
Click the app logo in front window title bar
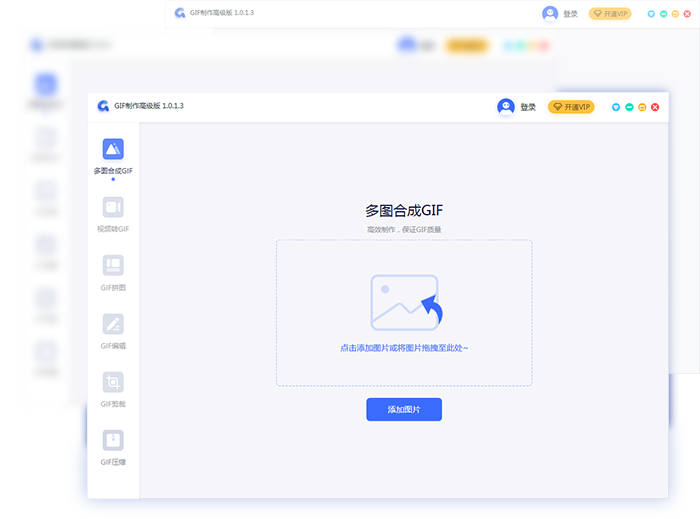[103, 106]
